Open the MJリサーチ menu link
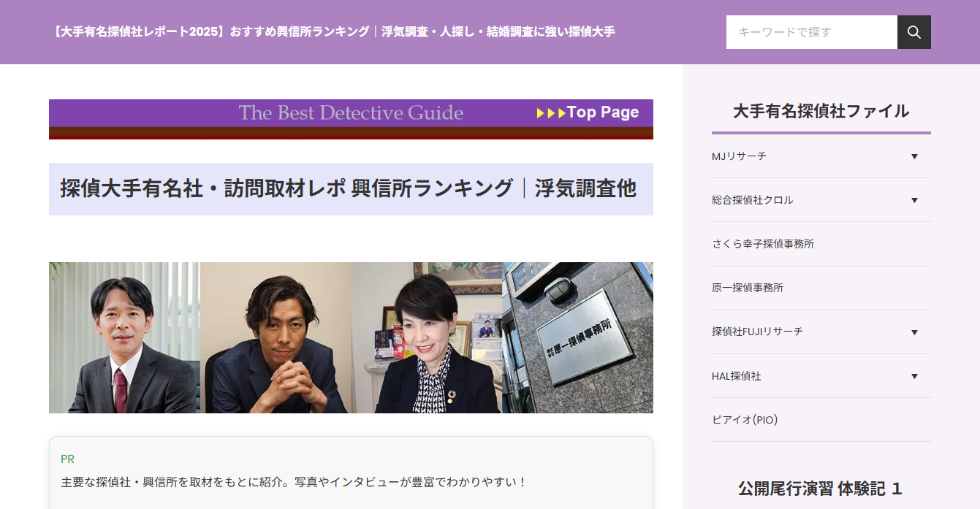Screen dimensions: 980x509 pos(739,156)
